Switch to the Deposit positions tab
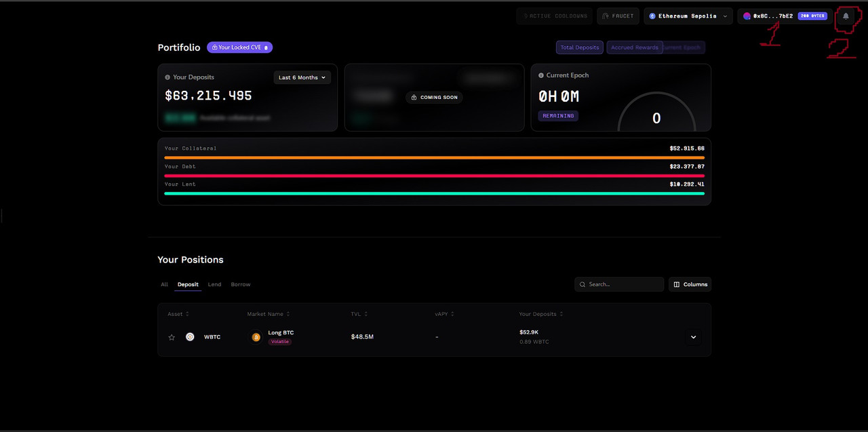The height and width of the screenshot is (432, 868). 188,284
